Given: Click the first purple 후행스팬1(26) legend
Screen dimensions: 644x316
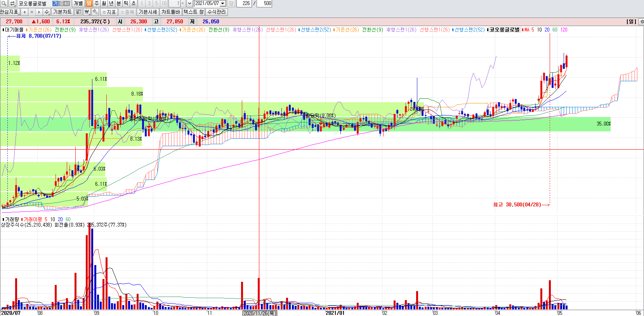Looking at the screenshot, I should tap(94, 30).
